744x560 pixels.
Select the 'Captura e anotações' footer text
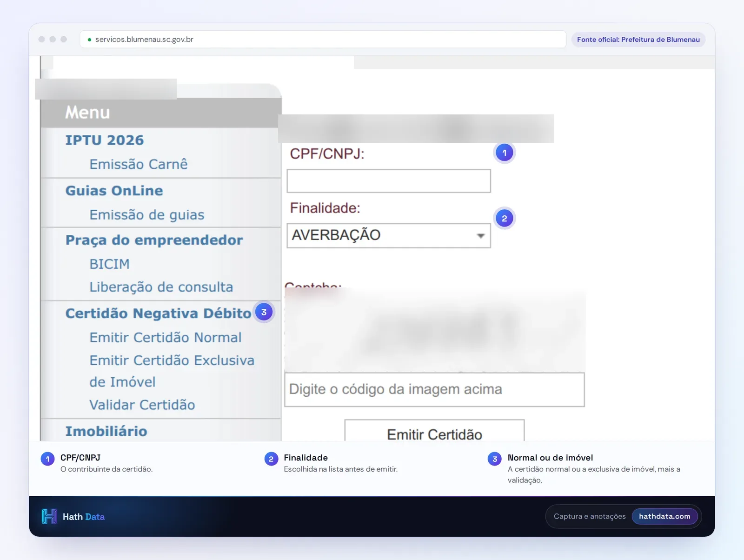(590, 516)
